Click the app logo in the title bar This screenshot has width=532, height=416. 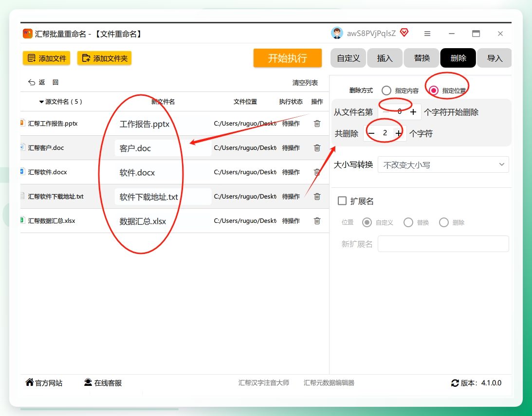click(27, 34)
